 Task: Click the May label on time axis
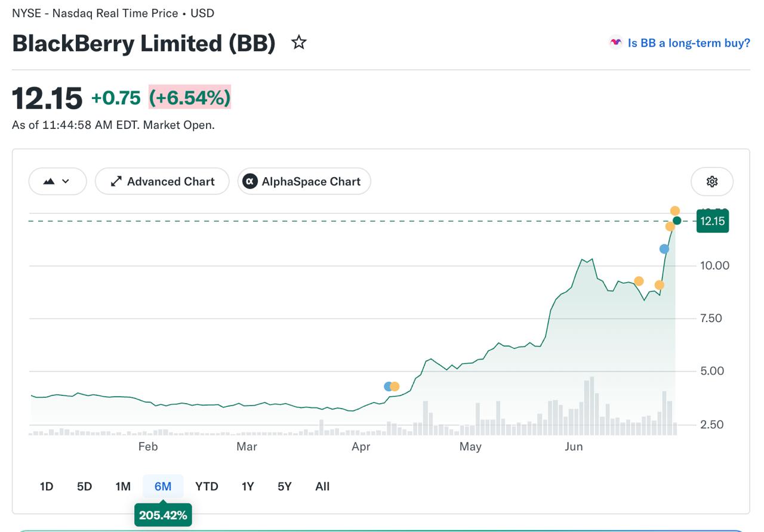click(x=470, y=447)
